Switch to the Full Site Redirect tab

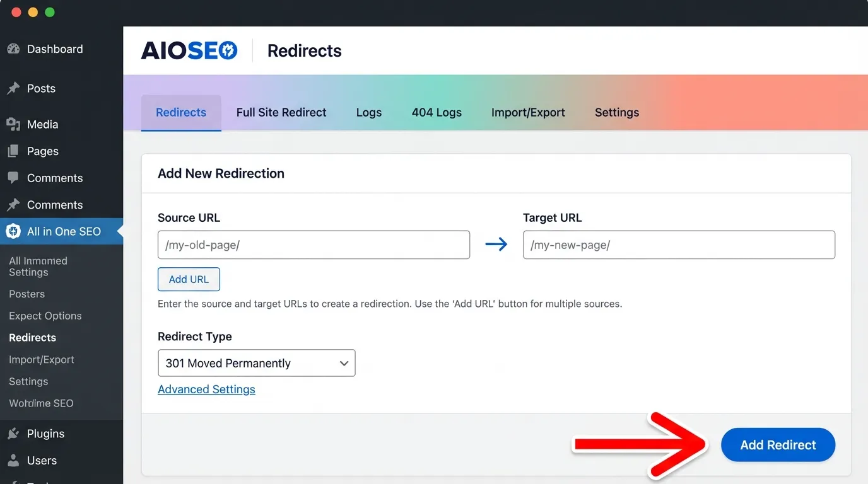281,112
